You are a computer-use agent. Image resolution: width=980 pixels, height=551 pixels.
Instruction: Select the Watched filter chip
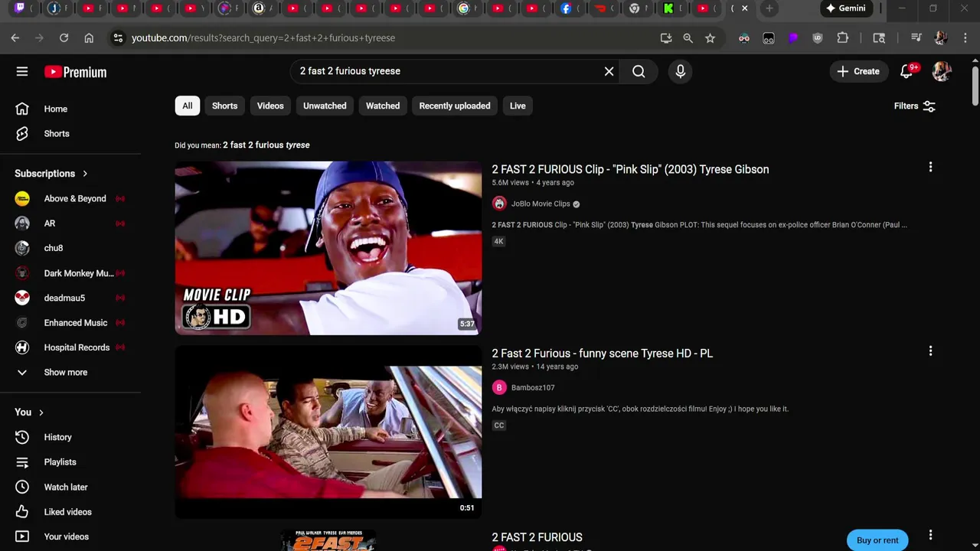click(x=383, y=106)
